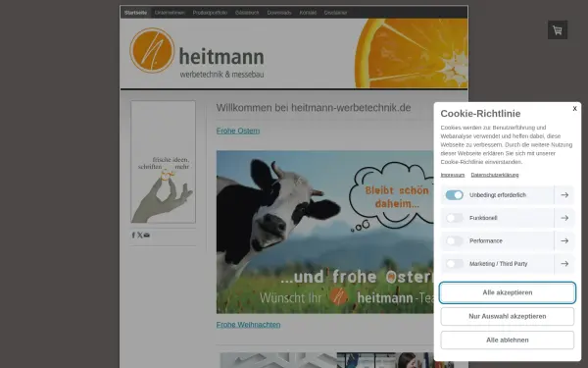Image resolution: width=588 pixels, height=368 pixels.
Task: Enable the Marketing / Third Party switch
Action: click(x=454, y=264)
